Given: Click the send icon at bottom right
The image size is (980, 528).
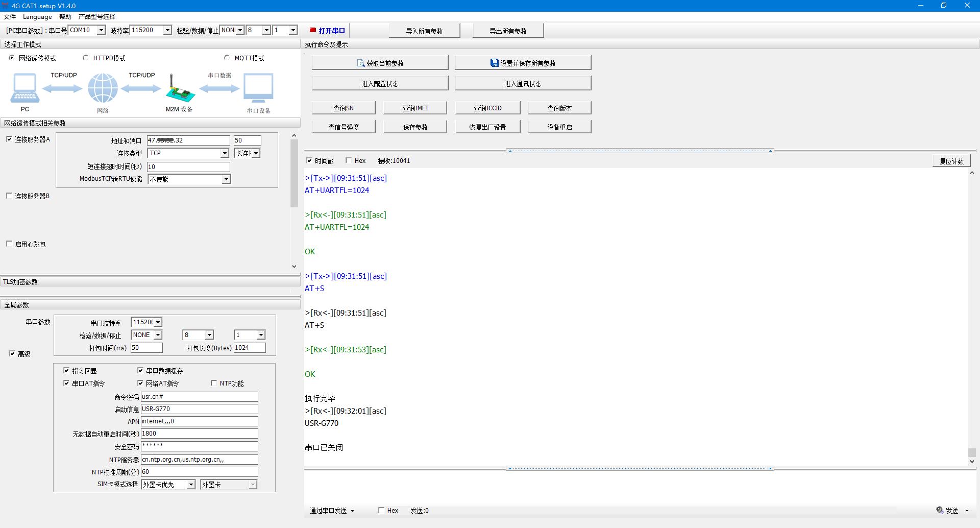Looking at the screenshot, I should click(940, 510).
